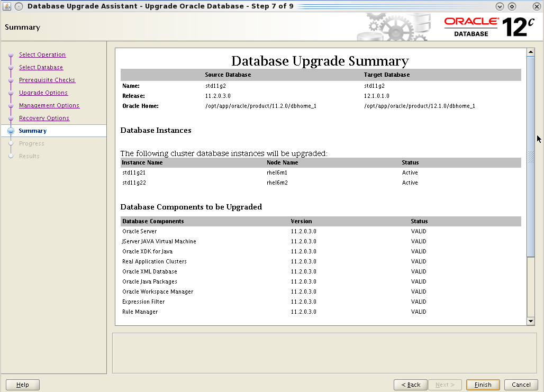Select the current Summary step
Screen dimensions: 544x392
pyautogui.click(x=33, y=131)
